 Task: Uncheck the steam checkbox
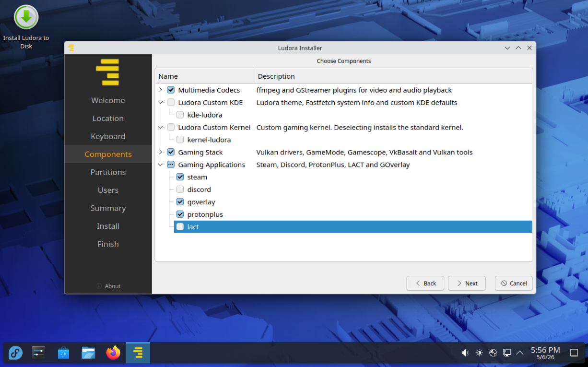[180, 177]
